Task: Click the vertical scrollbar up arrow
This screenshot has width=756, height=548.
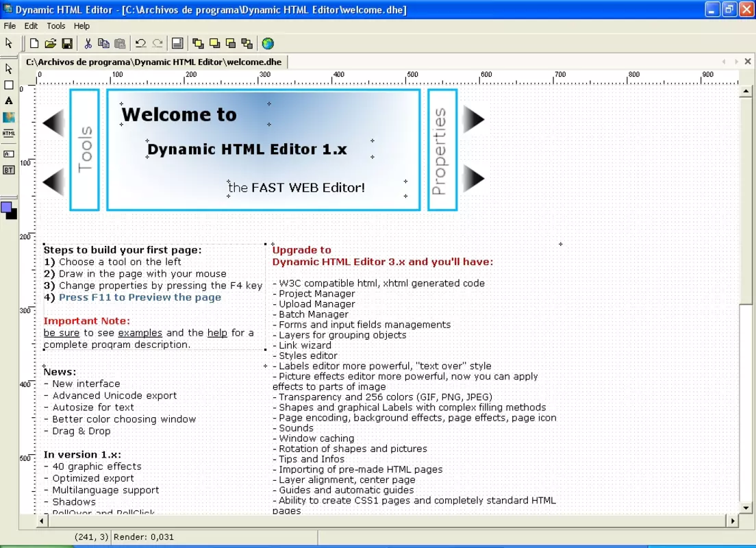Action: coord(746,90)
